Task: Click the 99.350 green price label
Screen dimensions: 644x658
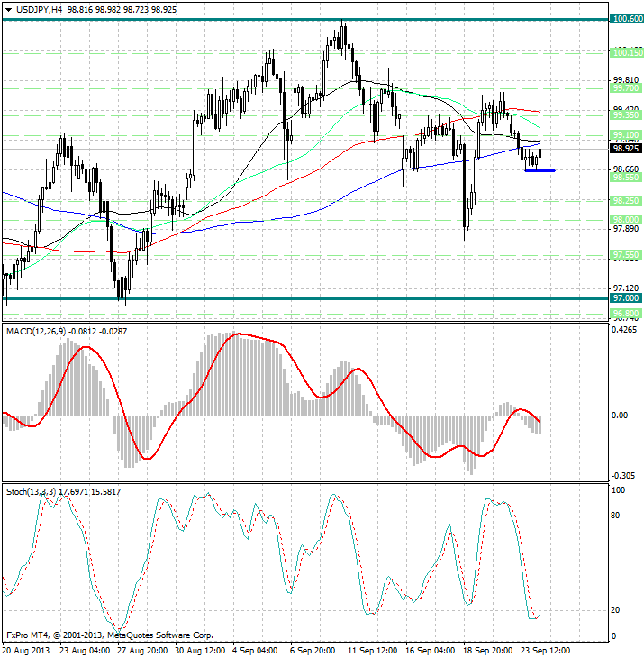Action: click(625, 115)
